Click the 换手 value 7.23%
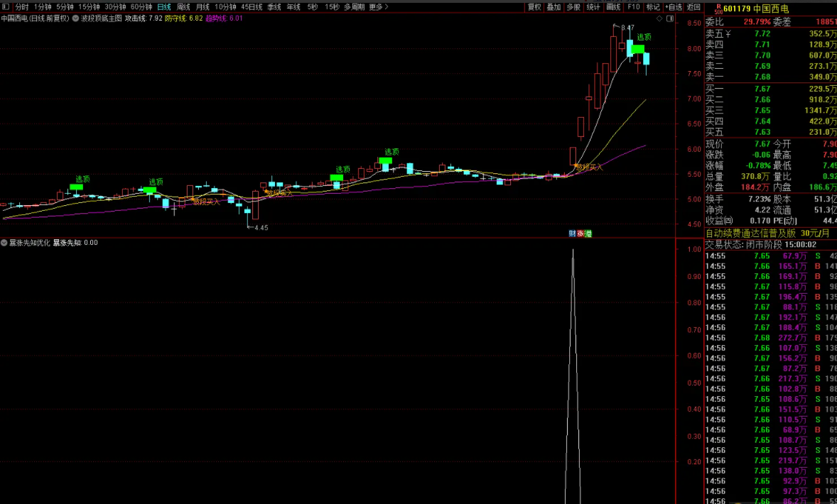The height and width of the screenshot is (504, 837). [759, 199]
